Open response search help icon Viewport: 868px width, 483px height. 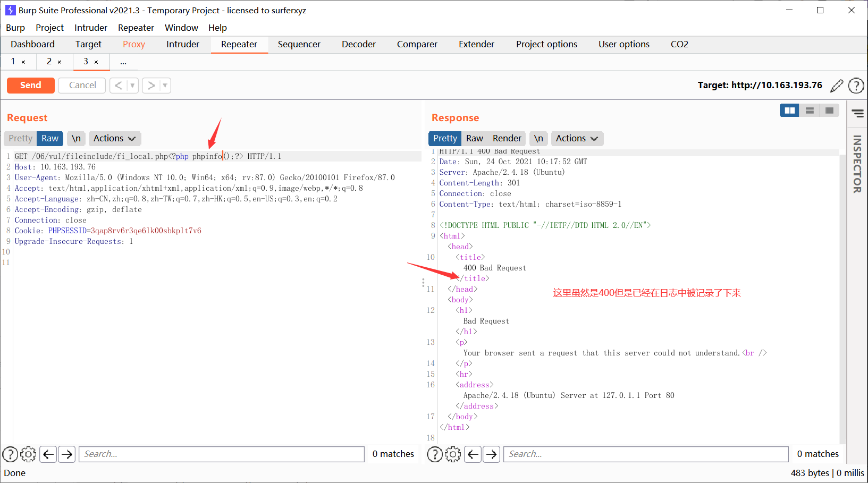[435, 454]
